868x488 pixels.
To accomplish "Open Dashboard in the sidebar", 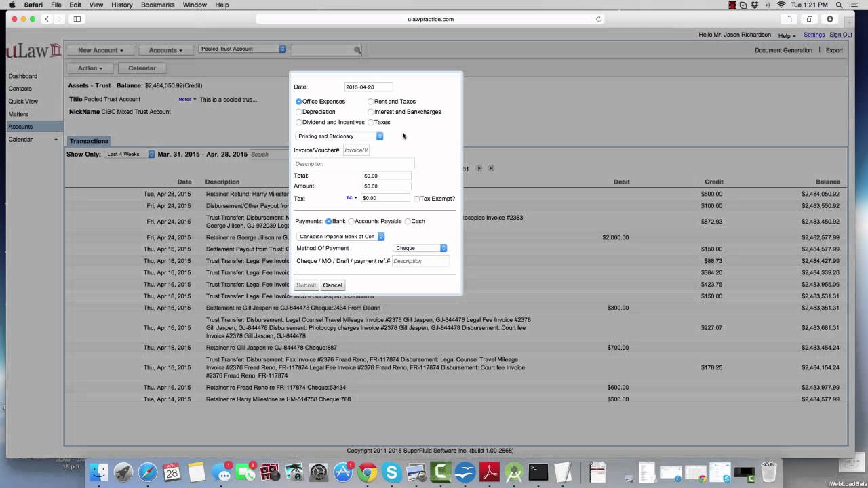I will tap(23, 76).
